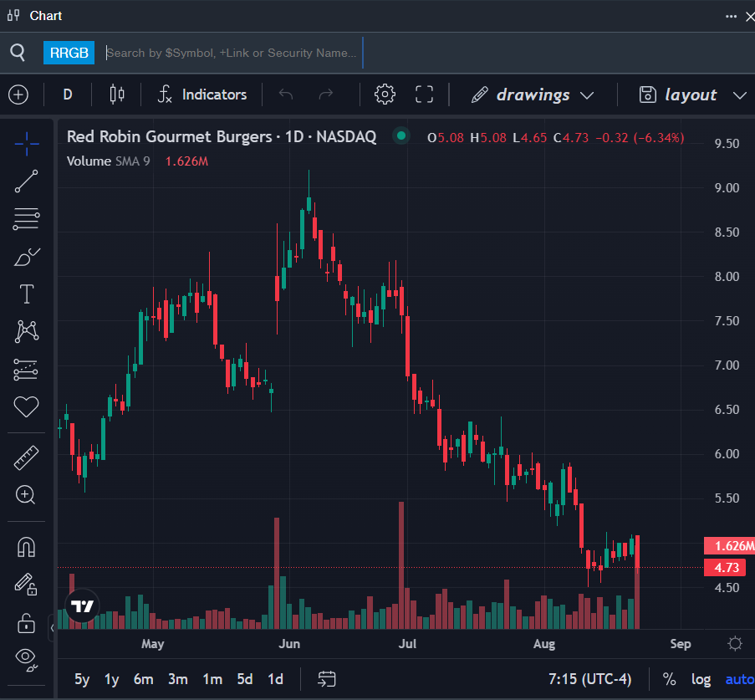Toggle lock all drawing tools

(27, 623)
